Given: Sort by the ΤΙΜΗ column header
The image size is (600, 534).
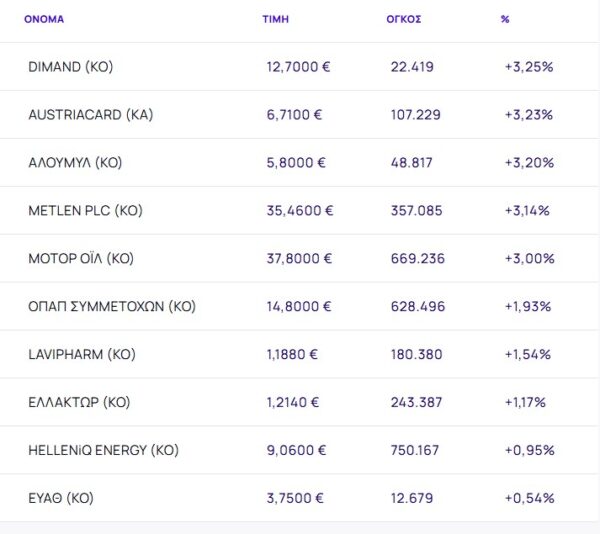Looking at the screenshot, I should (x=275, y=19).
